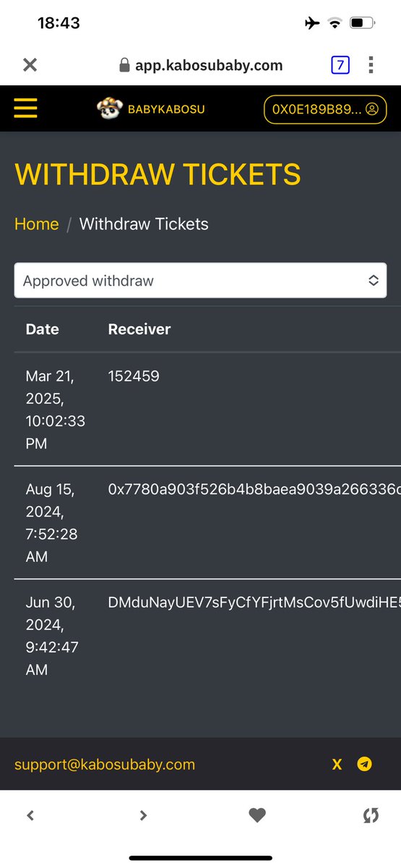Screen dimensions: 401x868
Task: Open the Telegram icon in footer
Action: pos(365,765)
